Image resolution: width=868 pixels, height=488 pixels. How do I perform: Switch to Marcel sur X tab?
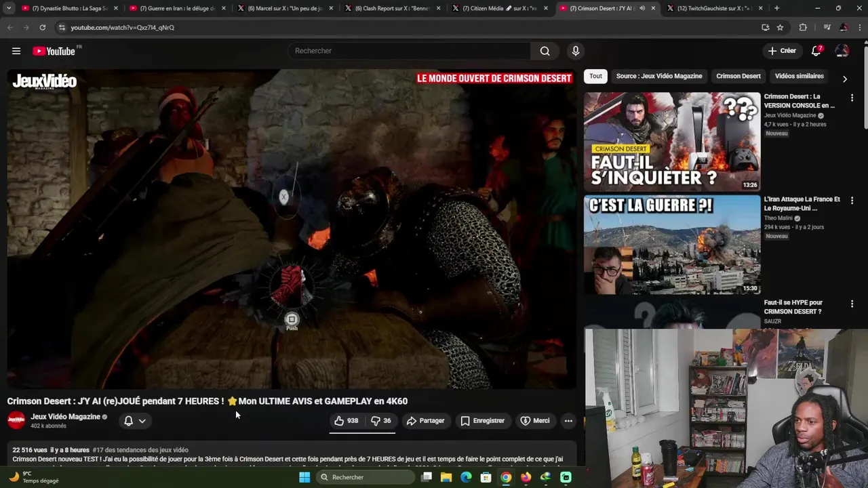pos(285,8)
